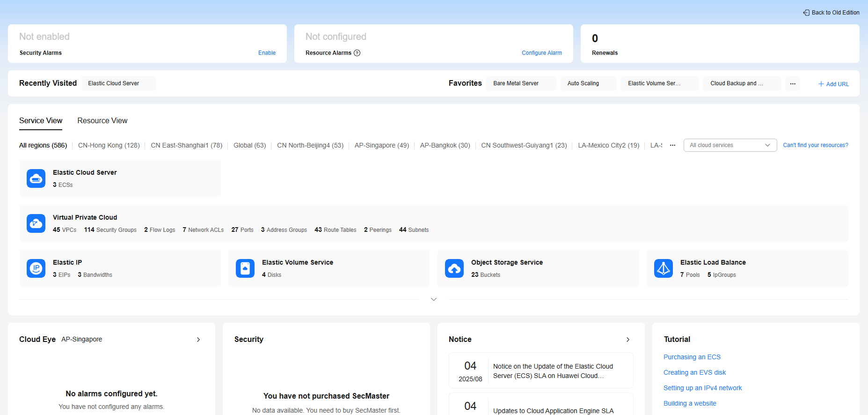This screenshot has height=415, width=868.
Task: Expand the service list with down chevron
Action: tap(434, 299)
